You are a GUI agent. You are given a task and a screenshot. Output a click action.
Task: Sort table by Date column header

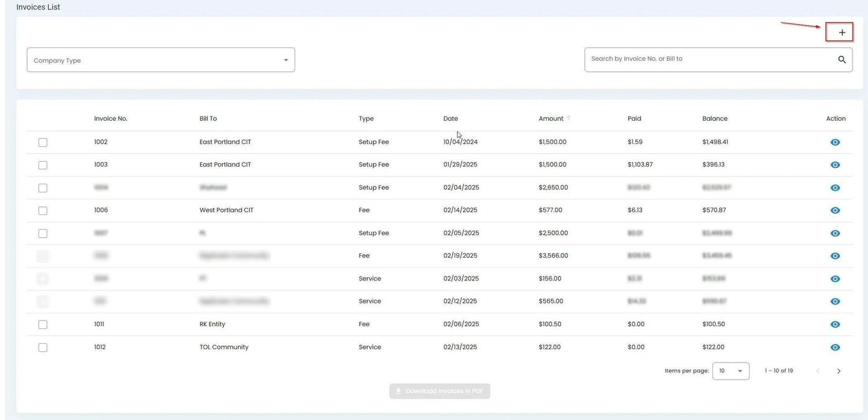click(x=450, y=118)
